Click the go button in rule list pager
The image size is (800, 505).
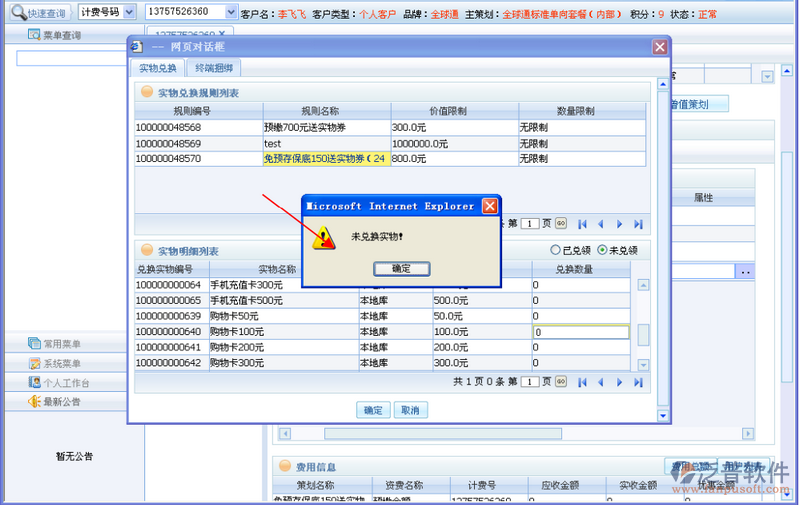tap(561, 223)
